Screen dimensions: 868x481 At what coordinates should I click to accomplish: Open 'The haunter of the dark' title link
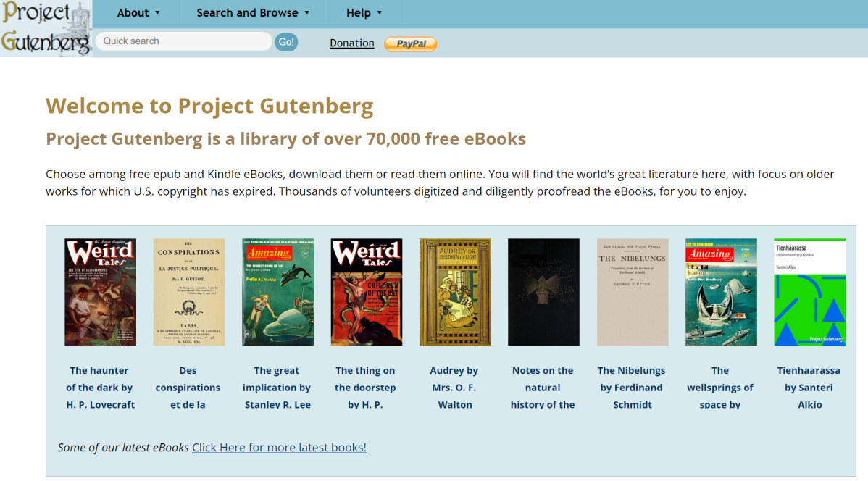pos(99,387)
